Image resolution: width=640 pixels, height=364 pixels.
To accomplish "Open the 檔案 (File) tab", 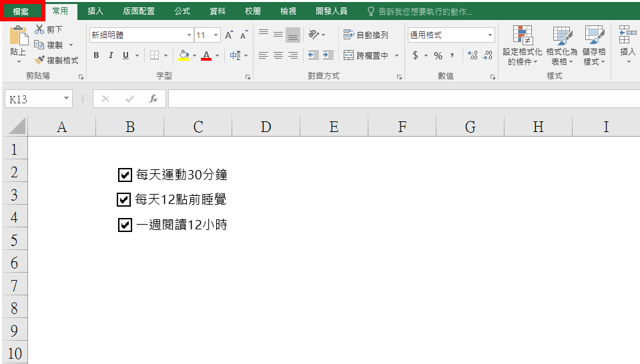I will 21,11.
